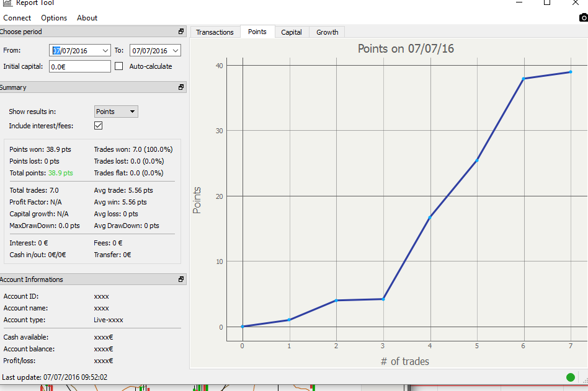Click the green connection status indicator
Viewport: 588px width, 391px height.
pos(571,377)
